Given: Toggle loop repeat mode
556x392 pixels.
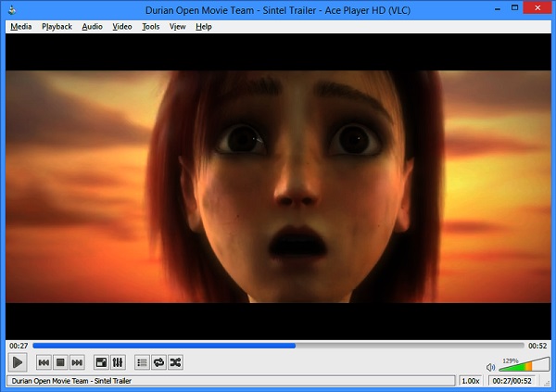Looking at the screenshot, I should coord(158,362).
